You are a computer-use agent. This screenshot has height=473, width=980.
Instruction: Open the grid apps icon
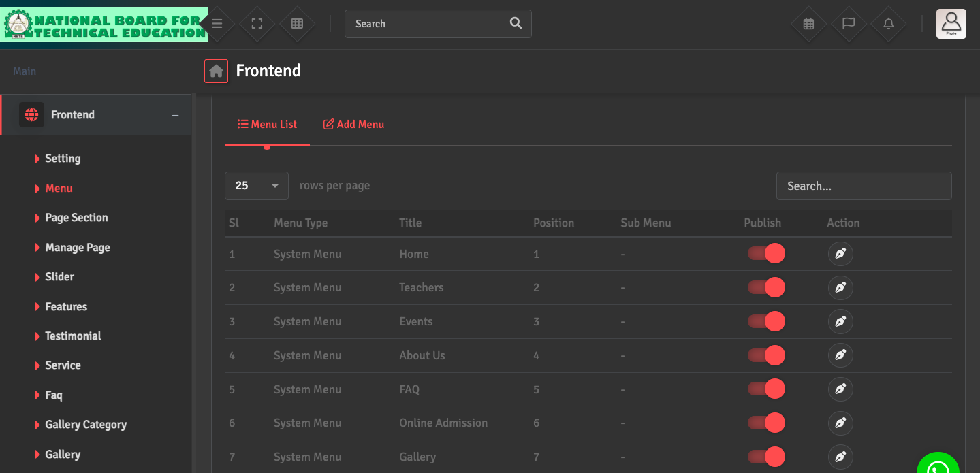click(297, 24)
